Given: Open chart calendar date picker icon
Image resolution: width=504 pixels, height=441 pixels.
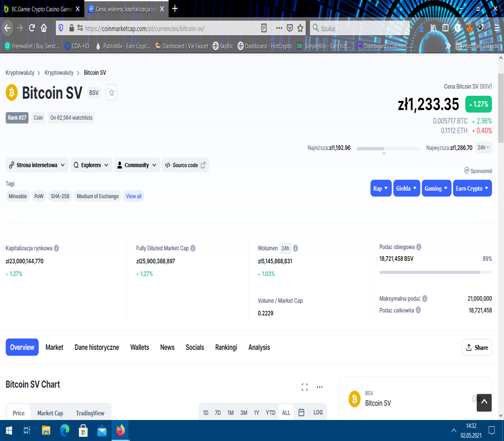Looking at the screenshot, I should tap(301, 412).
